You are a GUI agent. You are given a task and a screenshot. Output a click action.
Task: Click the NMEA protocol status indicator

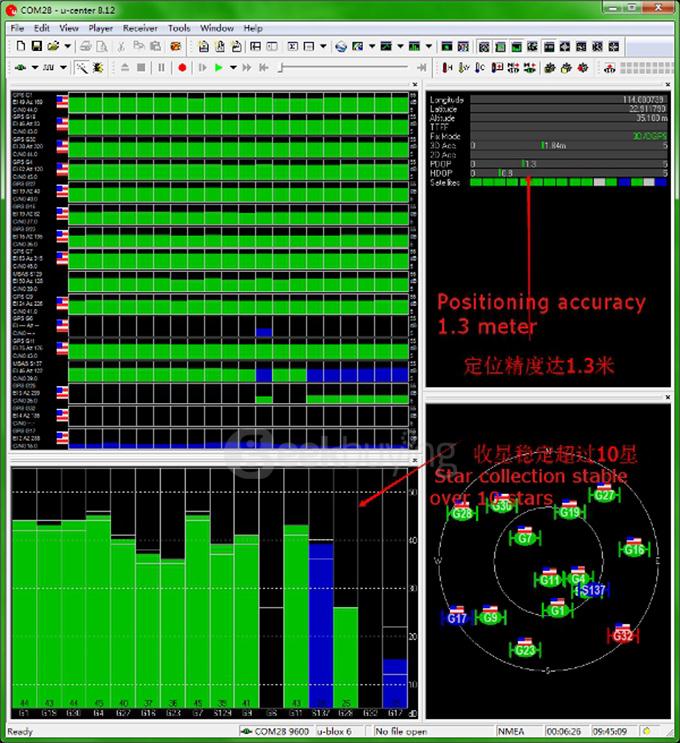click(x=512, y=732)
